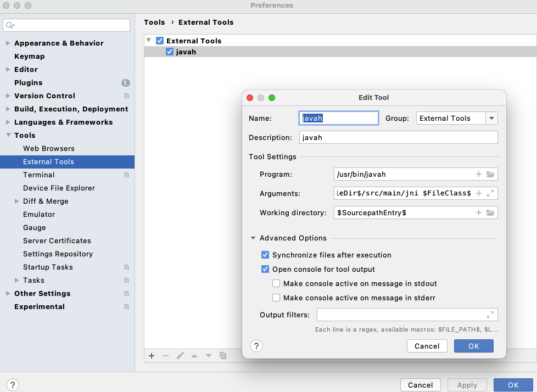Click the Name input field
This screenshot has width=537, height=392.
[x=338, y=118]
